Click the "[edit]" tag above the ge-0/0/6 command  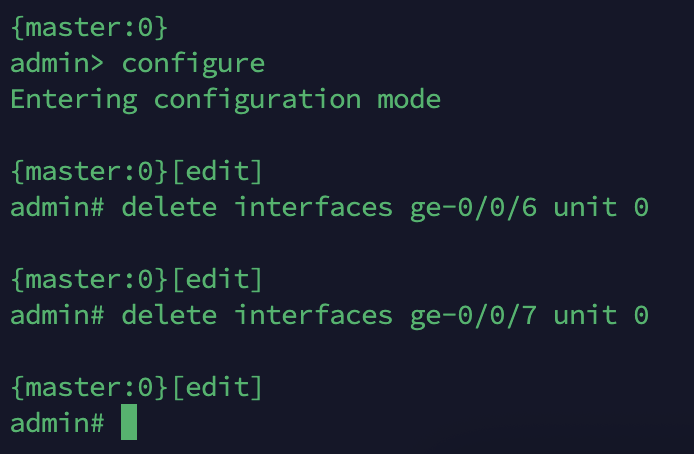[x=217, y=172]
